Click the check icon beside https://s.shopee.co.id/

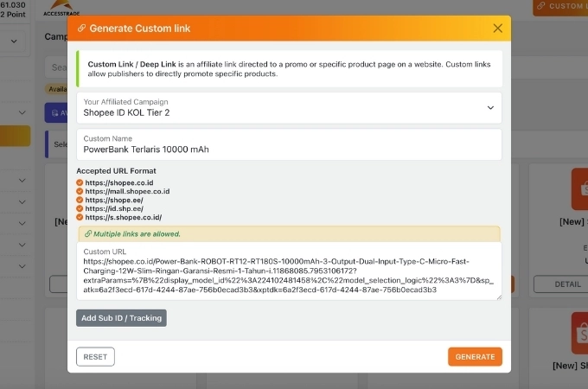[80, 217]
